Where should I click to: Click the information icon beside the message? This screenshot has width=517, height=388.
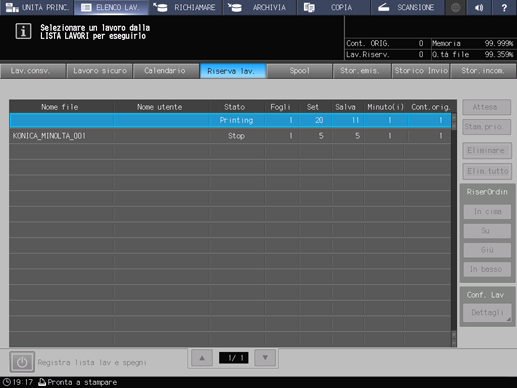click(23, 32)
